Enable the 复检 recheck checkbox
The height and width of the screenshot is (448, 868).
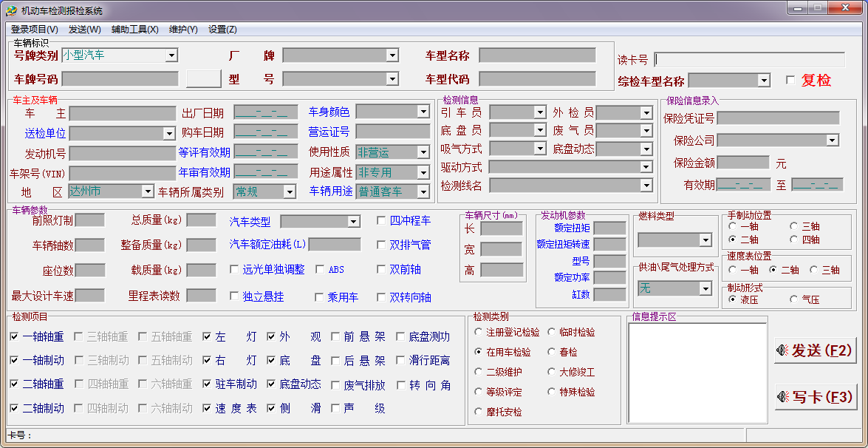pos(790,80)
